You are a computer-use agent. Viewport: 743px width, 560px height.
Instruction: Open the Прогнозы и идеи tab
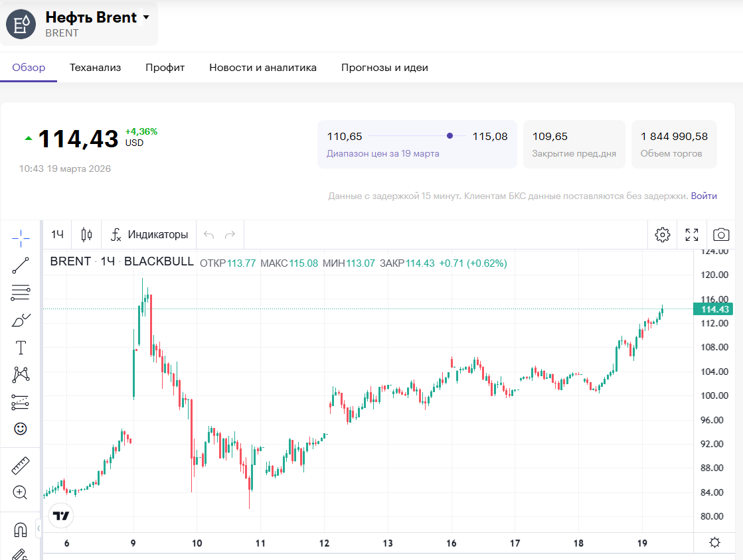[384, 68]
